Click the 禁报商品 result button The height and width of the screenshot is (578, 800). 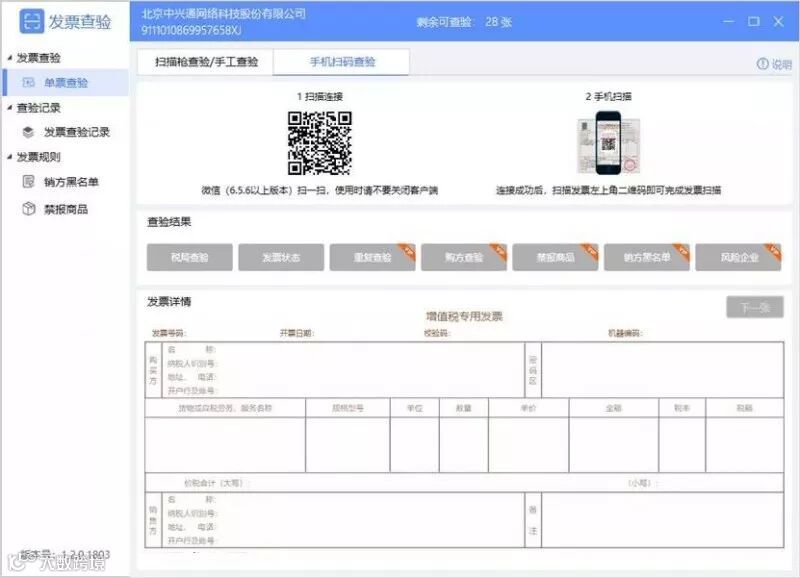click(555, 257)
